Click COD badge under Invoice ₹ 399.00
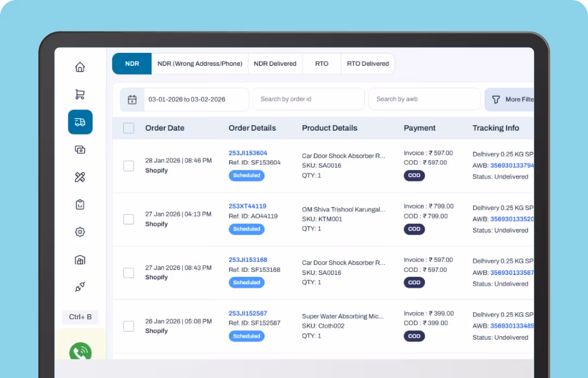588x378 pixels. tap(414, 336)
